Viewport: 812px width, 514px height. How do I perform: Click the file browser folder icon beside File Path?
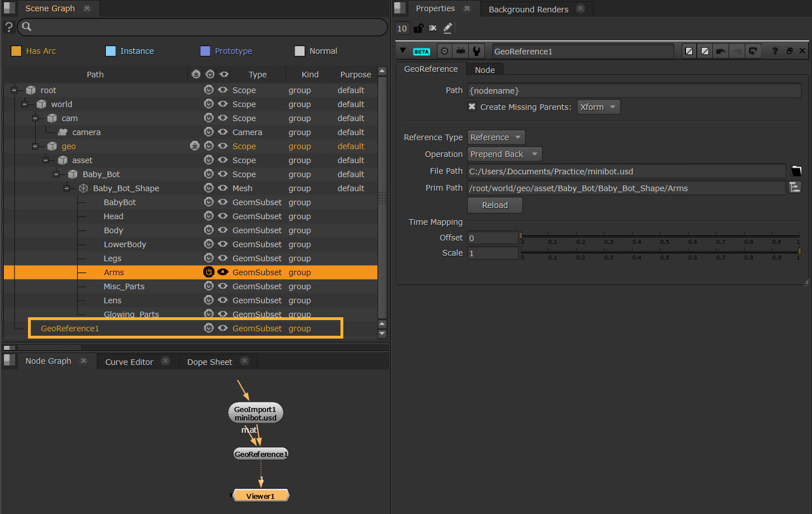click(x=796, y=171)
